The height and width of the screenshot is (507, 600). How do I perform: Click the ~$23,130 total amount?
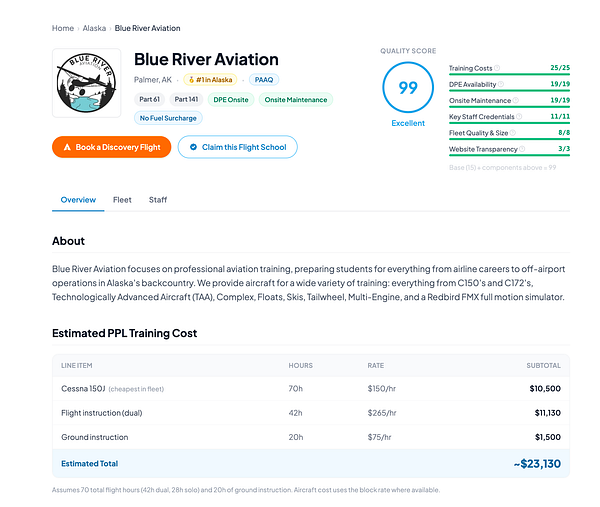(x=537, y=464)
